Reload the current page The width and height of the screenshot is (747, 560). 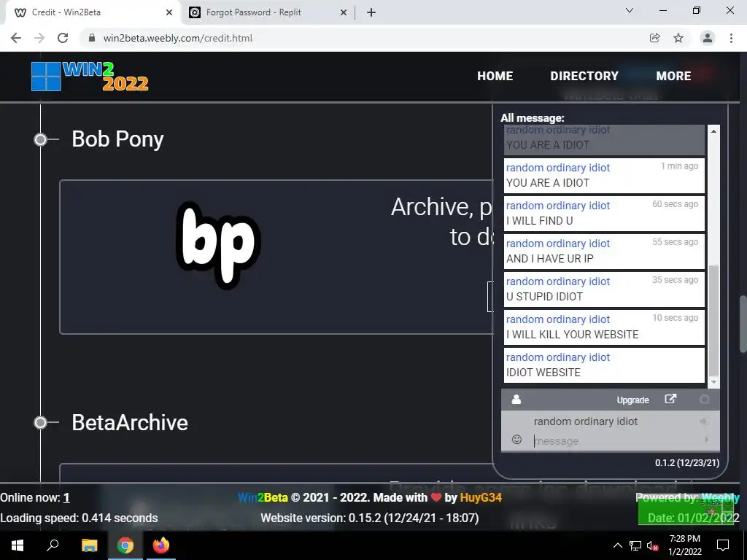(x=63, y=38)
